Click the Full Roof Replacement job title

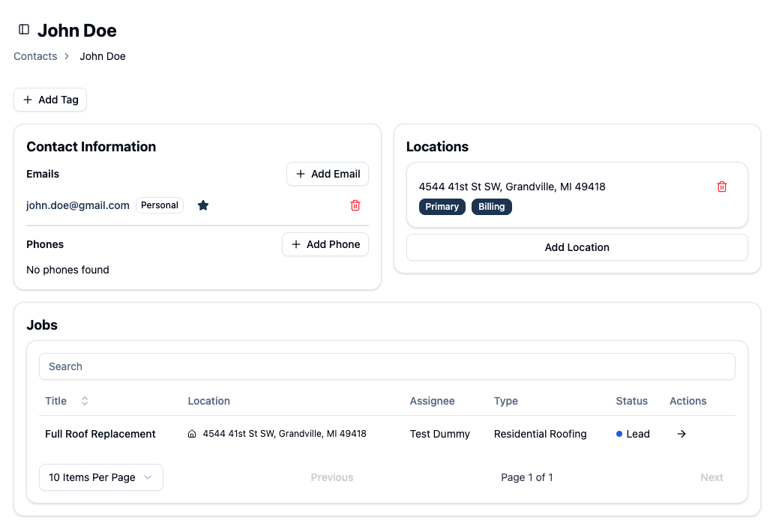pos(100,434)
